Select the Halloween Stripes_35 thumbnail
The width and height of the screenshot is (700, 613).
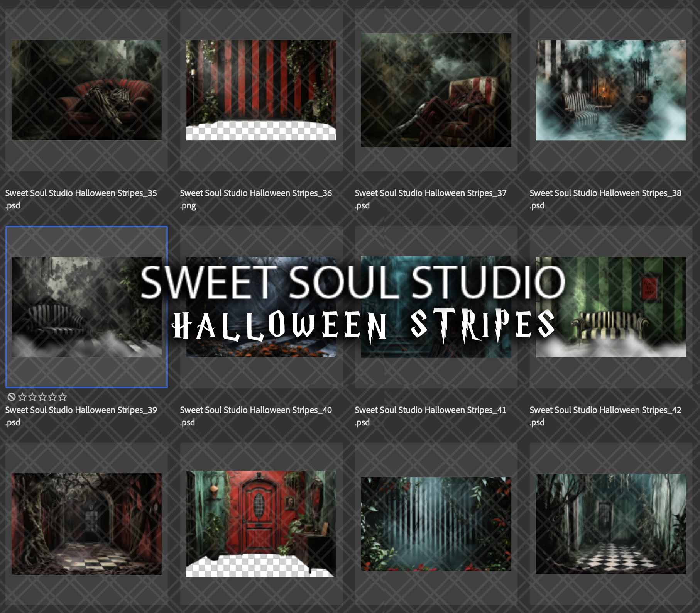coord(86,90)
